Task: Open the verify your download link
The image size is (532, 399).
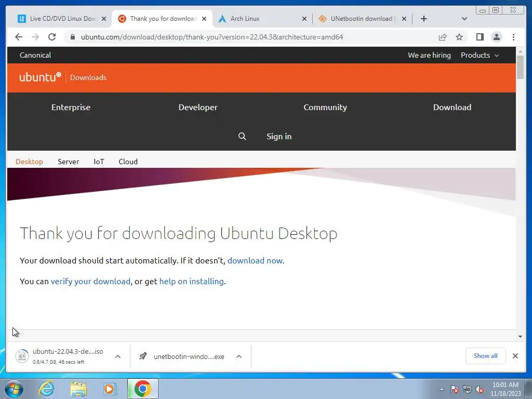Action: (90, 281)
